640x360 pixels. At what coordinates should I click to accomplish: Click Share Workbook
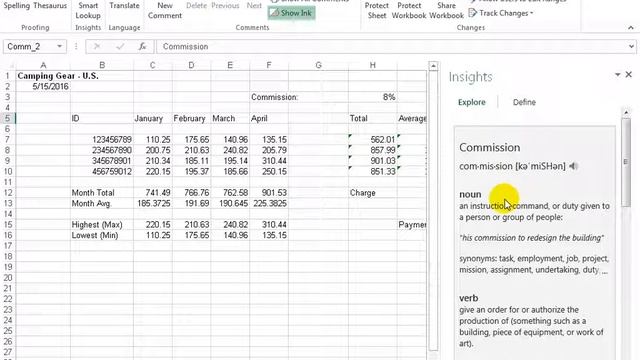pyautogui.click(x=447, y=10)
